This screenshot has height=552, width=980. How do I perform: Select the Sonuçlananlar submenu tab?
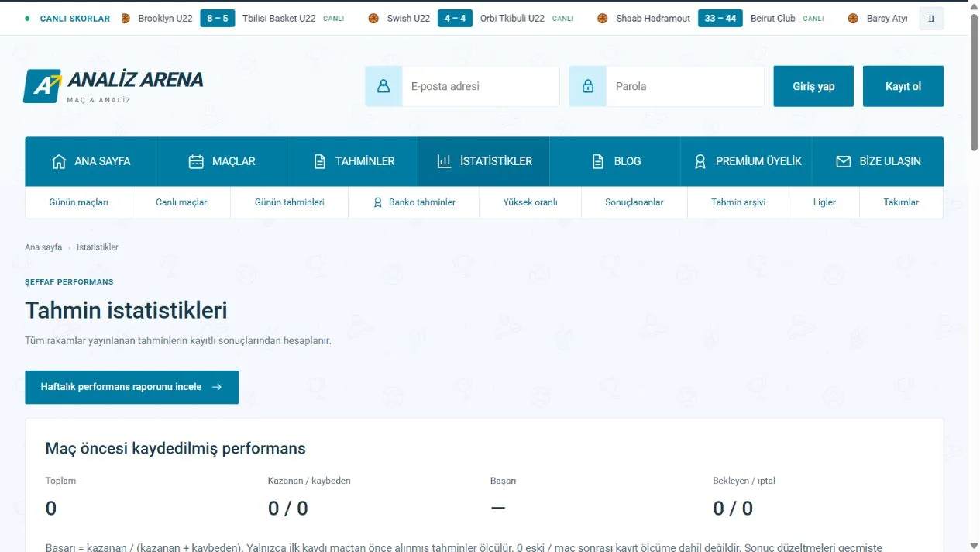click(x=634, y=202)
